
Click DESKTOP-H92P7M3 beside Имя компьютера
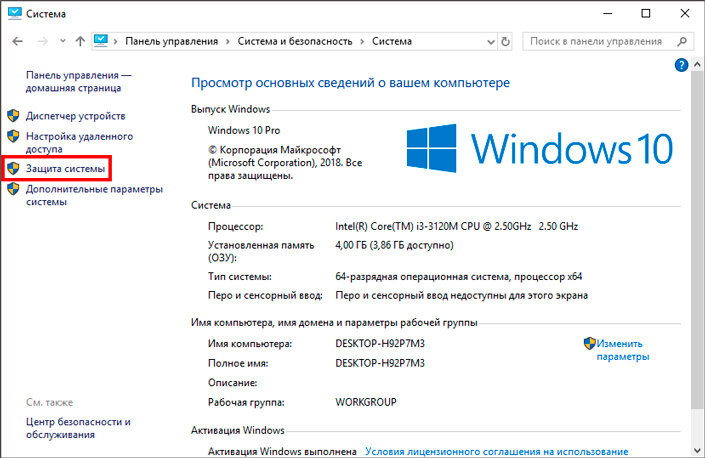pyautogui.click(x=380, y=343)
